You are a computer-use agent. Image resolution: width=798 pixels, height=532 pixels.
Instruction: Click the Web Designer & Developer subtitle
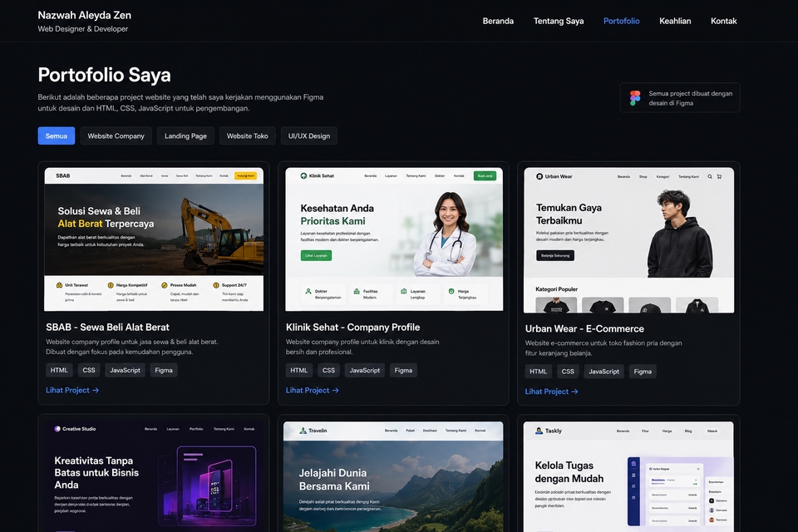[x=83, y=29]
